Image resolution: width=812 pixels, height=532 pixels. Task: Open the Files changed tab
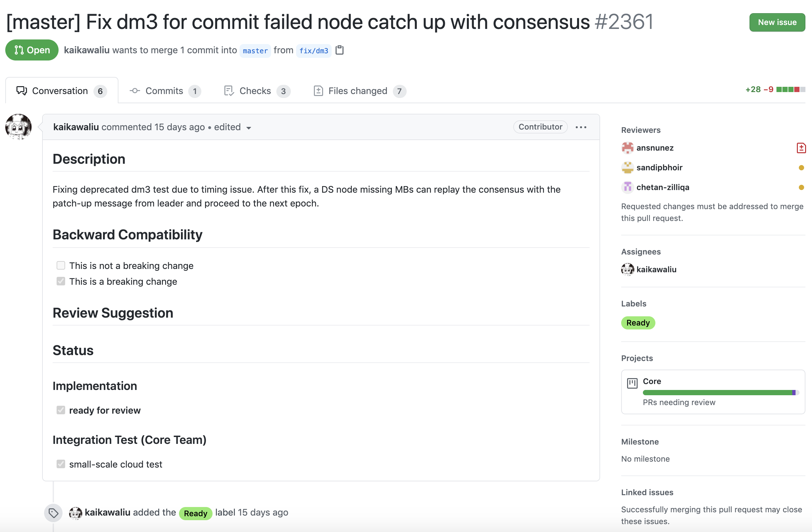358,91
